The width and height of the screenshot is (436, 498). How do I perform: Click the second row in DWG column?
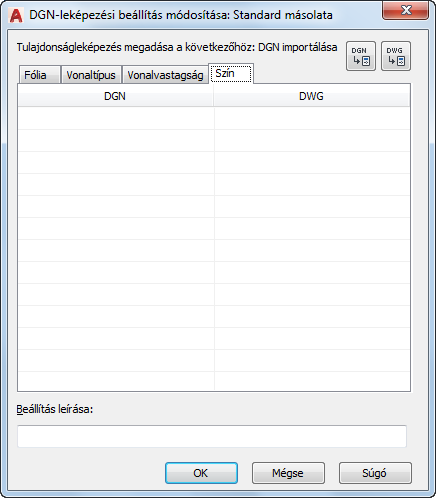[x=312, y=140]
